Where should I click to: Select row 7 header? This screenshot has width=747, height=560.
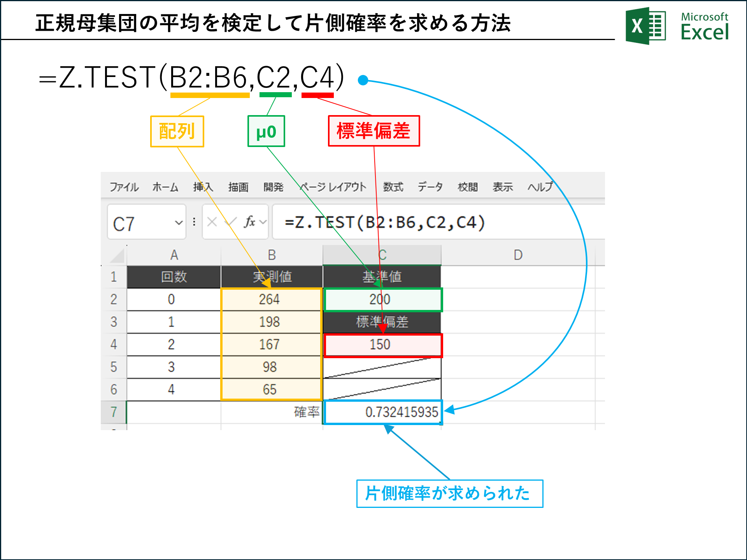(114, 412)
